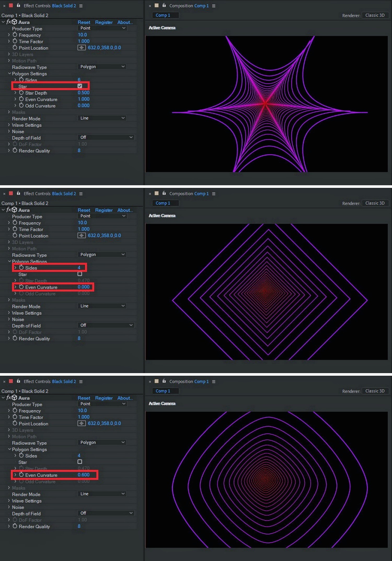Open the Render Mode dropdown in the sharp-diamond screenshot
Screen dimensions: 392x561
[102, 306]
